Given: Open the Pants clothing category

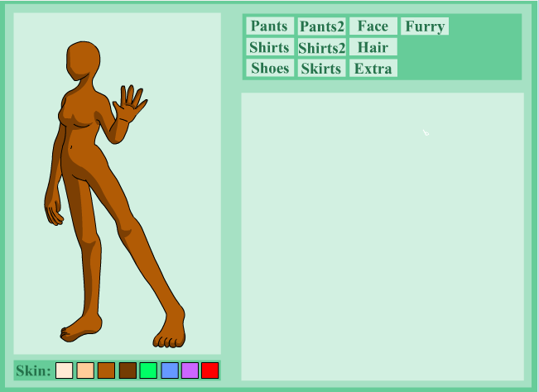Looking at the screenshot, I should point(270,26).
